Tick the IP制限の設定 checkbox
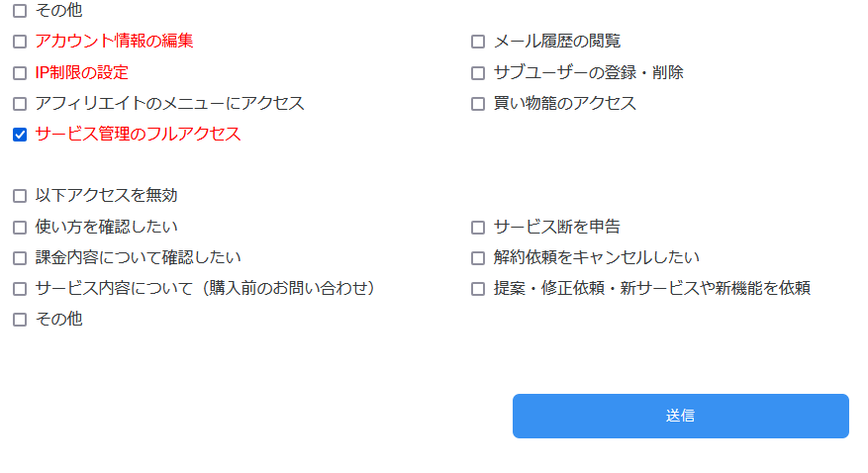The height and width of the screenshot is (473, 868). pyautogui.click(x=20, y=72)
